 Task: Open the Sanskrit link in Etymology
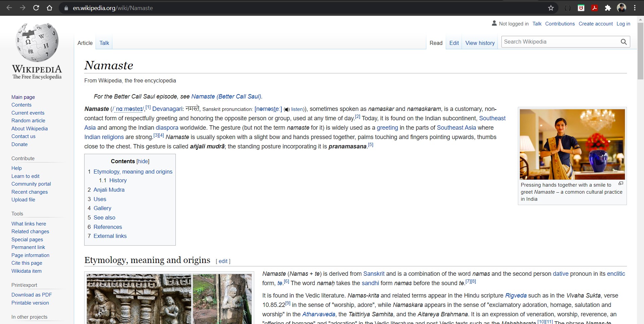(x=374, y=274)
